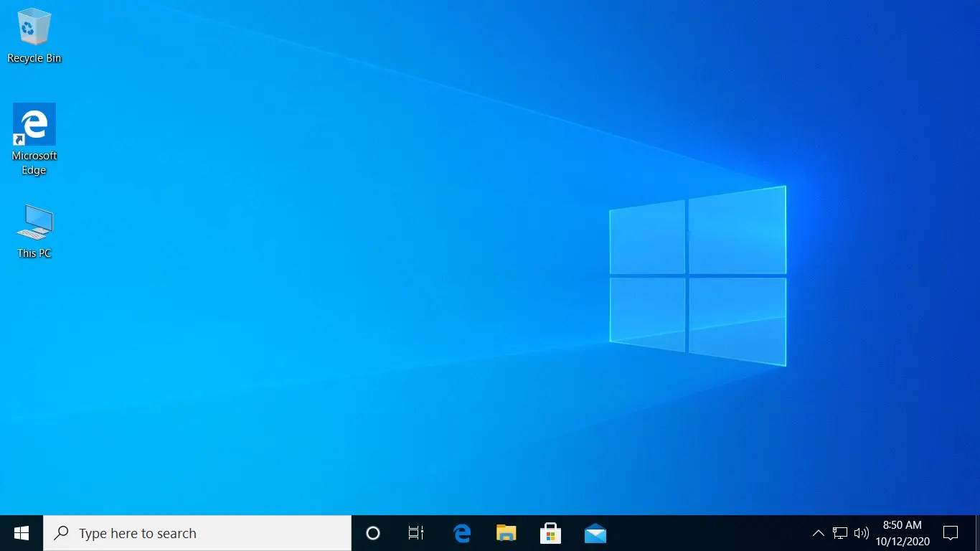Screen dimensions: 980x551
Task: Click the Windows logo button
Action: point(21,533)
